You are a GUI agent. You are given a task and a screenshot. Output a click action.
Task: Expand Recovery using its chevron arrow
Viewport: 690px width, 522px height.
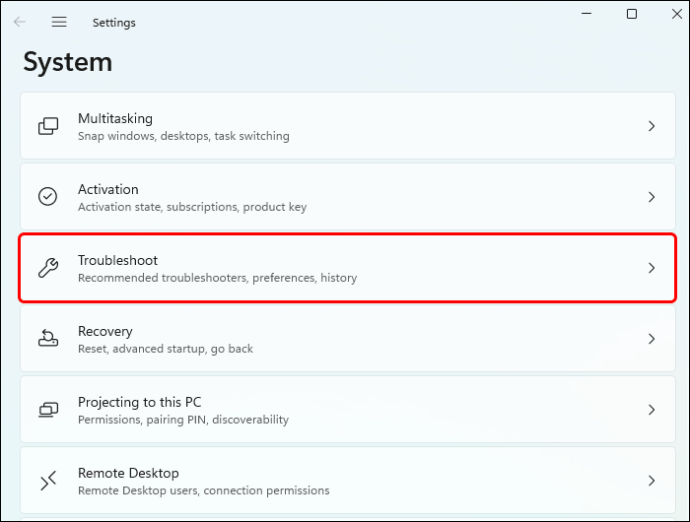point(651,339)
